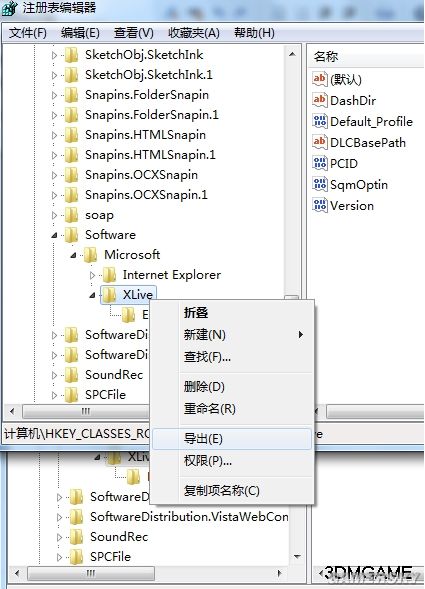Expand the Internet Explorer key
425x589 pixels.
pyautogui.click(x=92, y=275)
